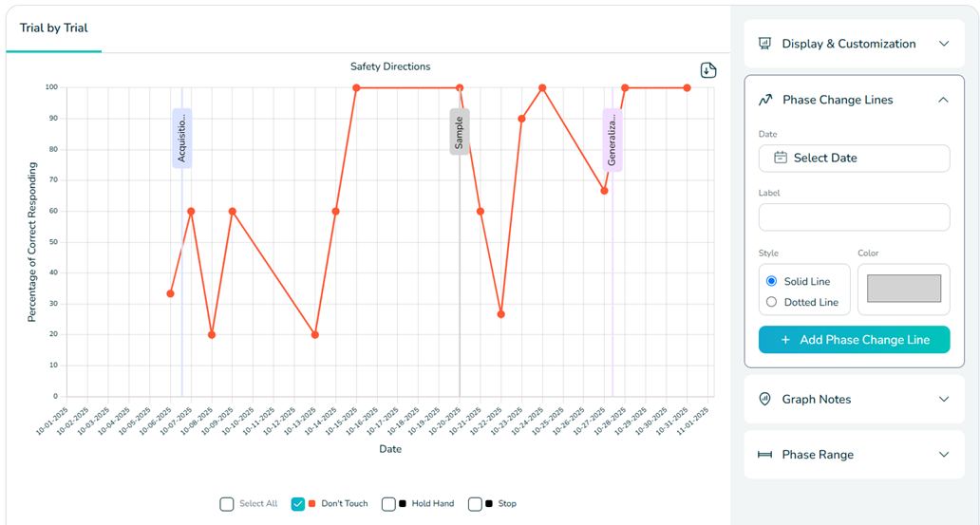The image size is (980, 525).
Task: Click the Generalization phase line label
Action: pos(612,139)
